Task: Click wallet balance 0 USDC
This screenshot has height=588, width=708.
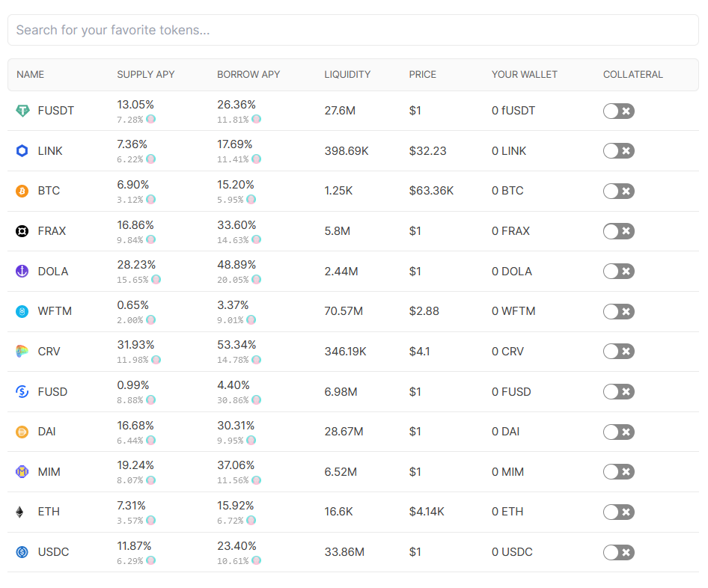Action: tap(512, 552)
